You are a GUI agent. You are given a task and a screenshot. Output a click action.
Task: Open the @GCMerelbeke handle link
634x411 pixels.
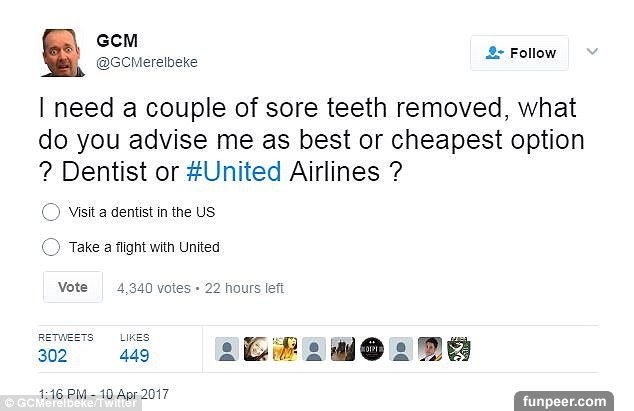pos(147,62)
